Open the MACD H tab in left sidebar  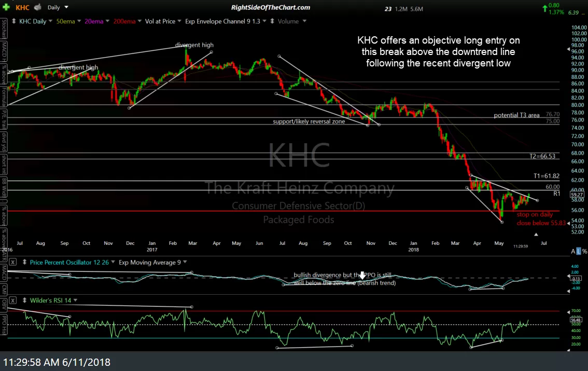(4, 52)
